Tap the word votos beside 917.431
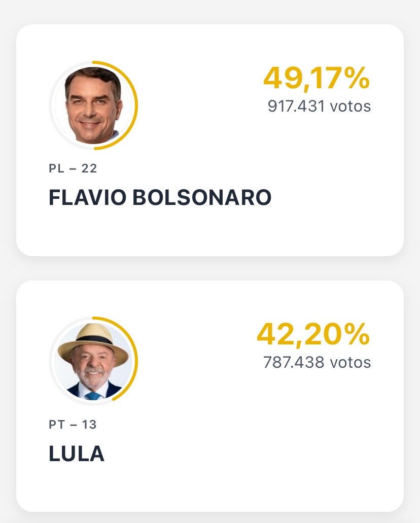The height and width of the screenshot is (523, 420). (351, 107)
